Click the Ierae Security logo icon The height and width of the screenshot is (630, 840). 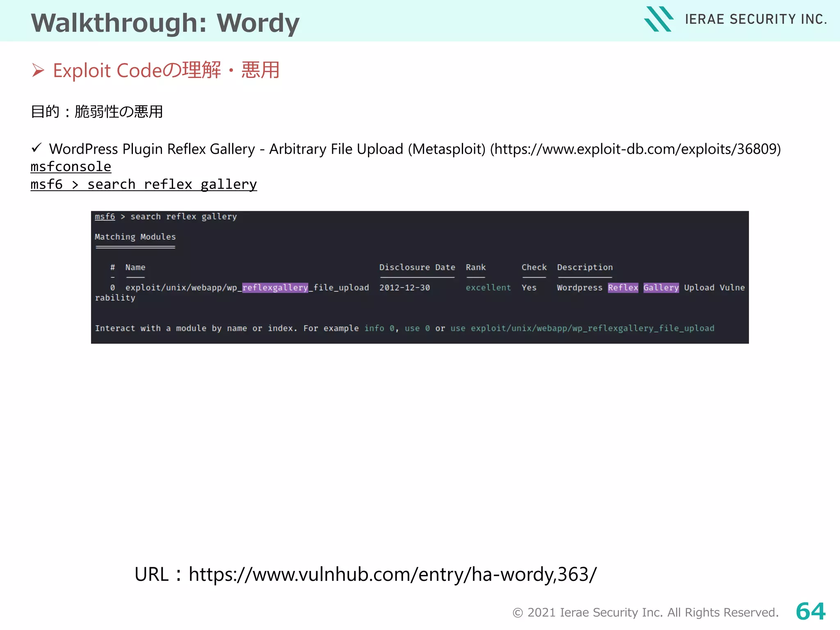(x=659, y=19)
